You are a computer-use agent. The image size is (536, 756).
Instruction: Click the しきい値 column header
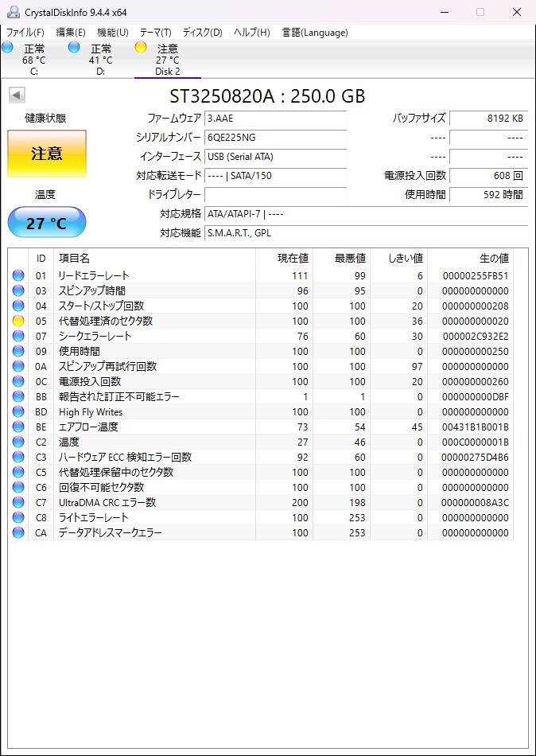(x=399, y=259)
